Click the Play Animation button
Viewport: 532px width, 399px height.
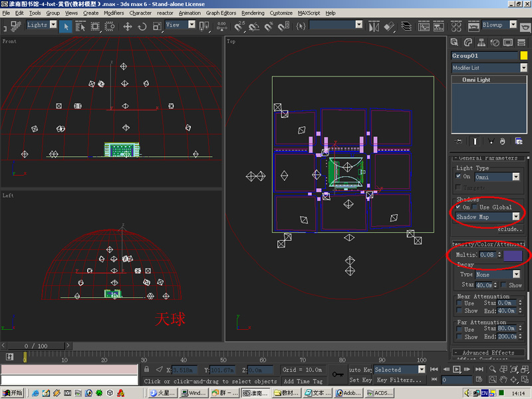pos(457,369)
